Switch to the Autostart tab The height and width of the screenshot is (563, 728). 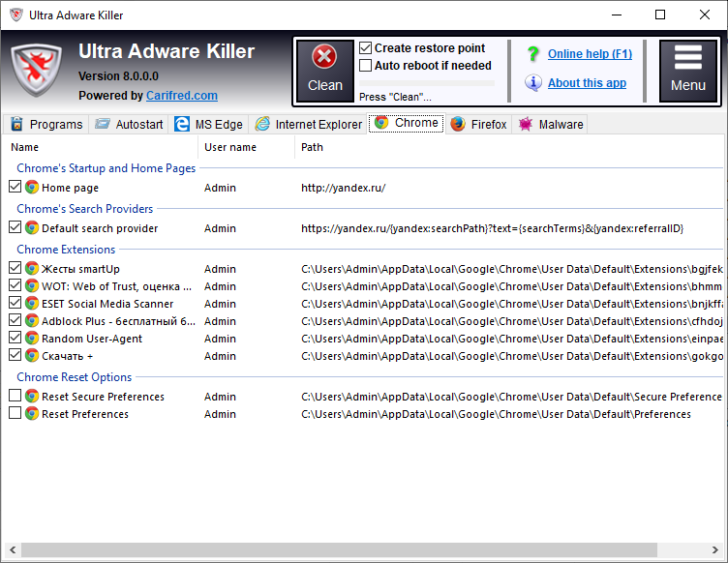point(129,124)
